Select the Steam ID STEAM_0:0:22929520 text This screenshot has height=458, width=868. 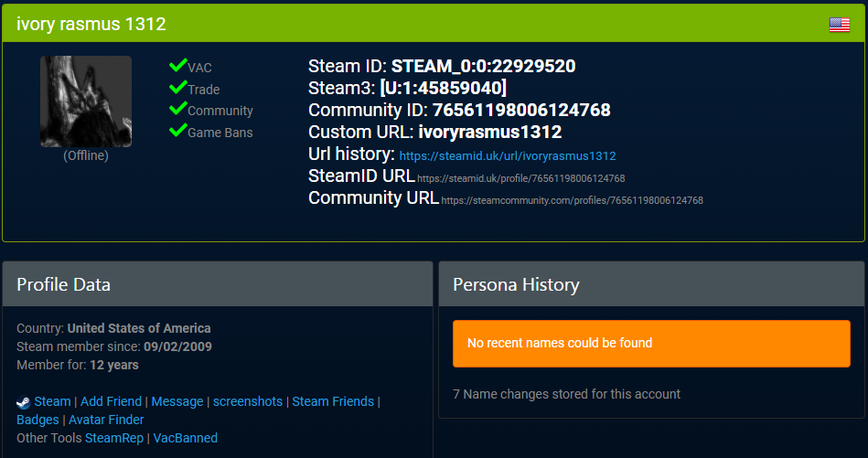tap(483, 67)
